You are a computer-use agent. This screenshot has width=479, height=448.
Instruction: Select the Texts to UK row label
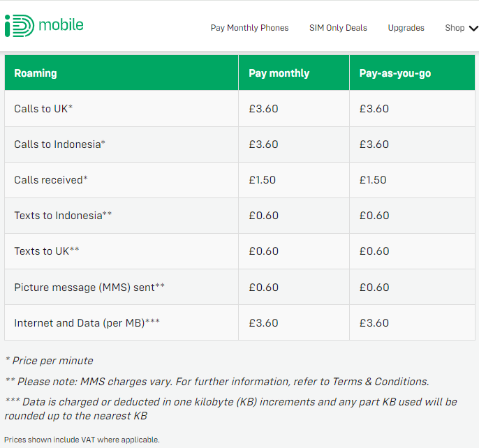tap(46, 251)
